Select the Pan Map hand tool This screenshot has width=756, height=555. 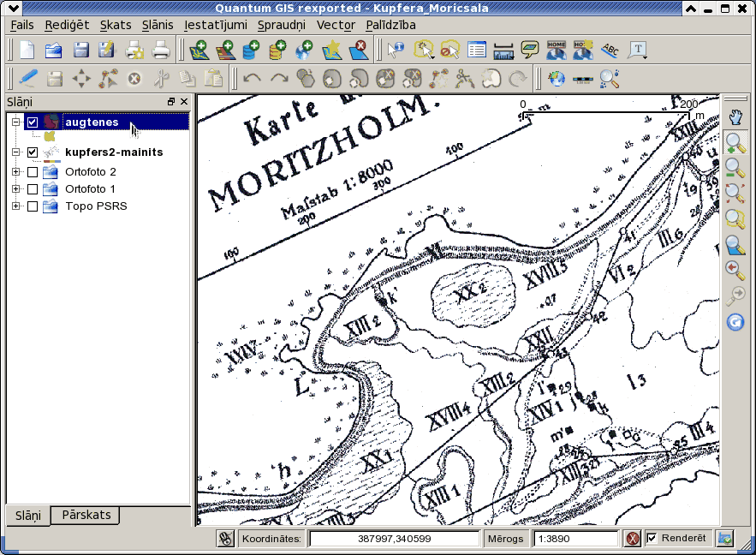tap(735, 117)
